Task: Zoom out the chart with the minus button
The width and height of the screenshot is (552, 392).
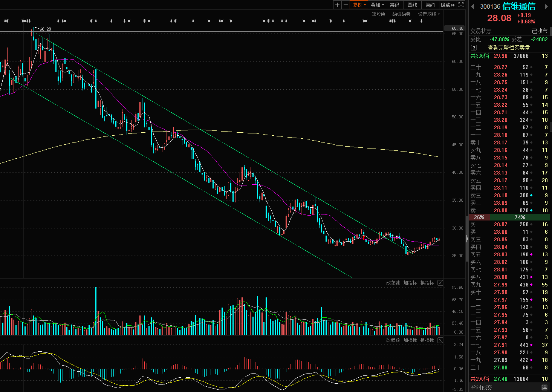Action: point(346,5)
